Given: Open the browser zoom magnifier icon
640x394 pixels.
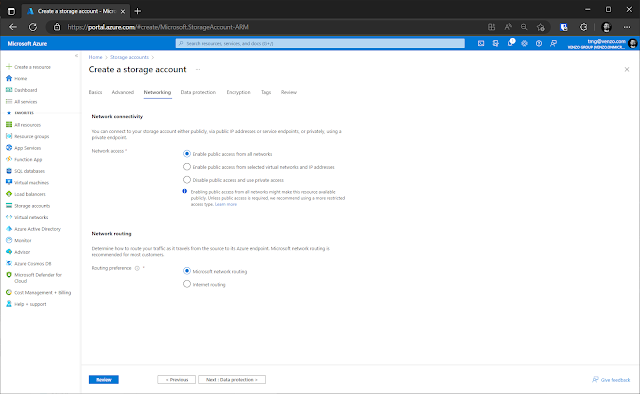Looking at the screenshot, I should pyautogui.click(x=524, y=27).
